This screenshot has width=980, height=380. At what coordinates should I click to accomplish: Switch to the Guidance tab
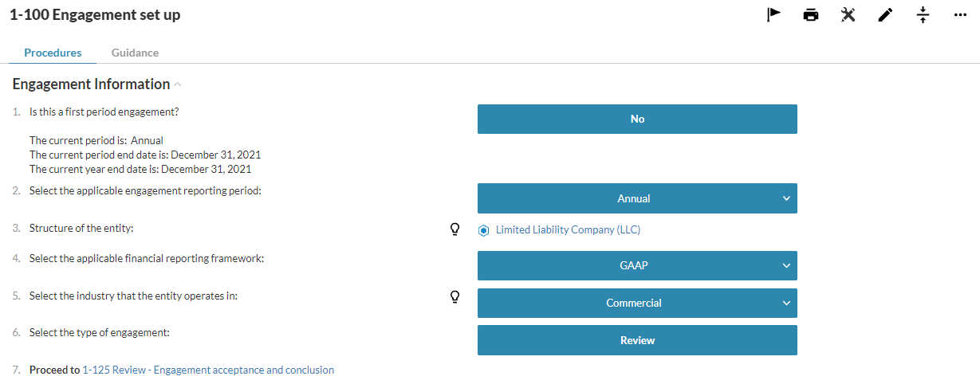tap(135, 53)
